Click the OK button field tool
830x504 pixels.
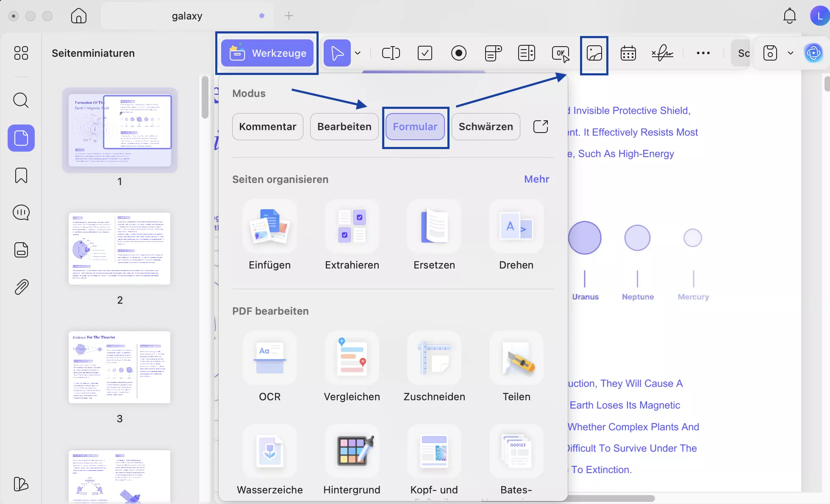point(560,53)
